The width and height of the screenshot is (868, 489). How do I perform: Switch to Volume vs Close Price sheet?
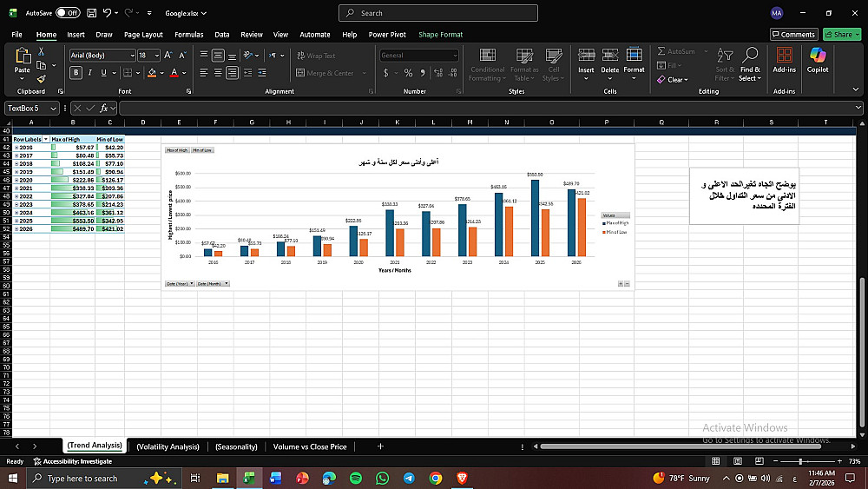[310, 446]
